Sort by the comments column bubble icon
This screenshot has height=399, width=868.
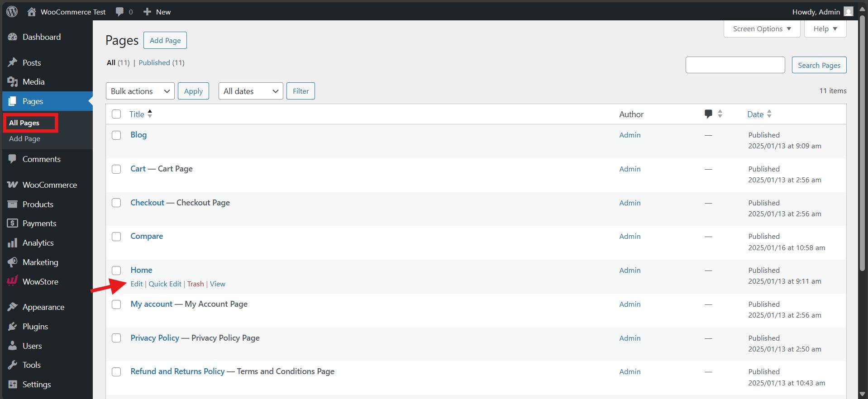pos(709,114)
